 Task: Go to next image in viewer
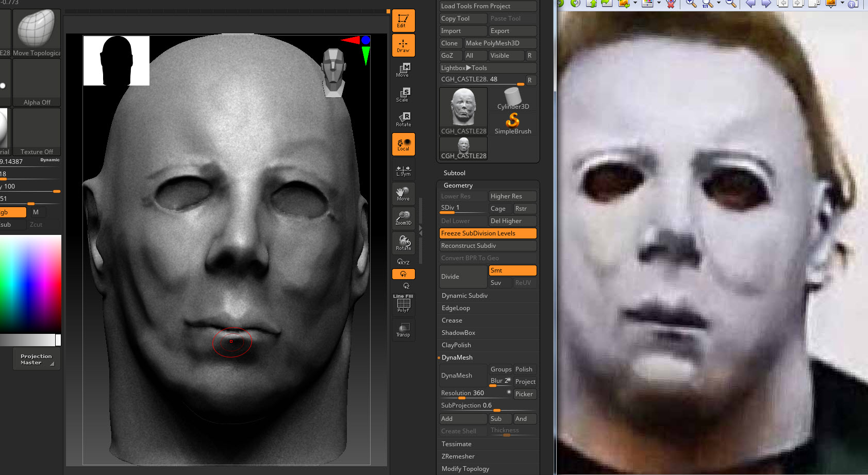click(766, 4)
